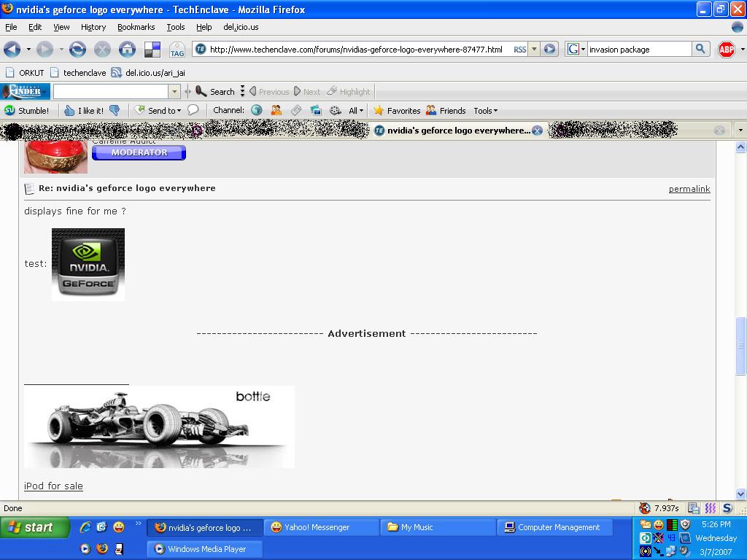Click the Finder toolbar Search button
The width and height of the screenshot is (747, 560).
pyautogui.click(x=215, y=91)
